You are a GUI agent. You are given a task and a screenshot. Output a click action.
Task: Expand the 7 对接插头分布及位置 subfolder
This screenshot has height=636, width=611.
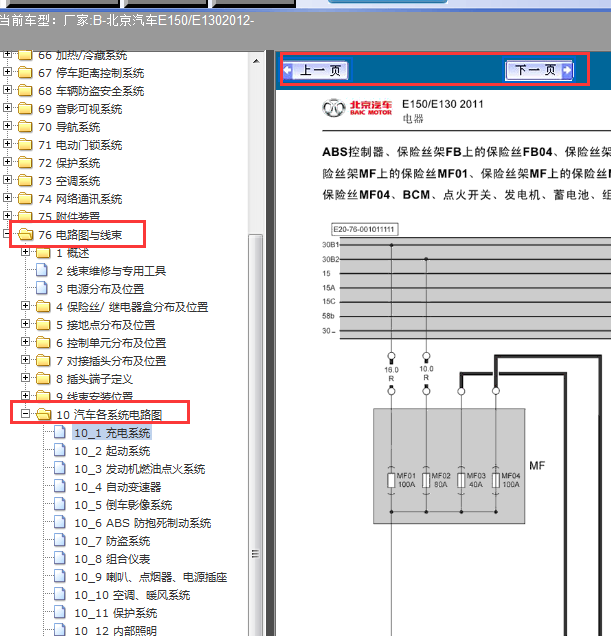pos(25,359)
